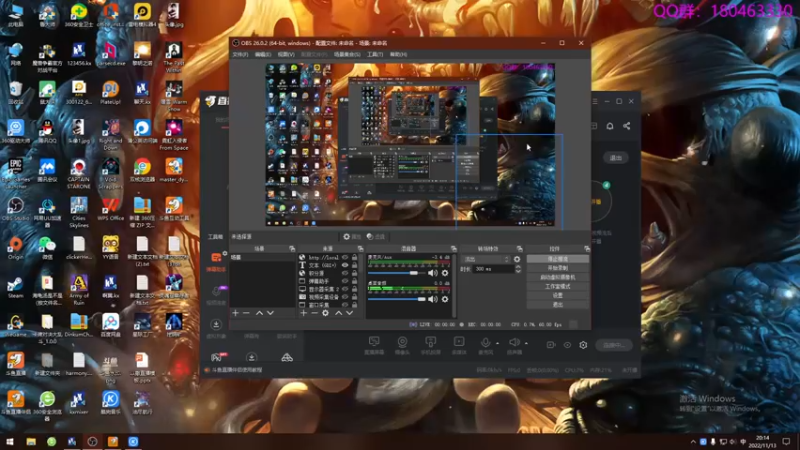
Task: Toggle visibility eye for 窗口采集 source
Action: point(345,305)
